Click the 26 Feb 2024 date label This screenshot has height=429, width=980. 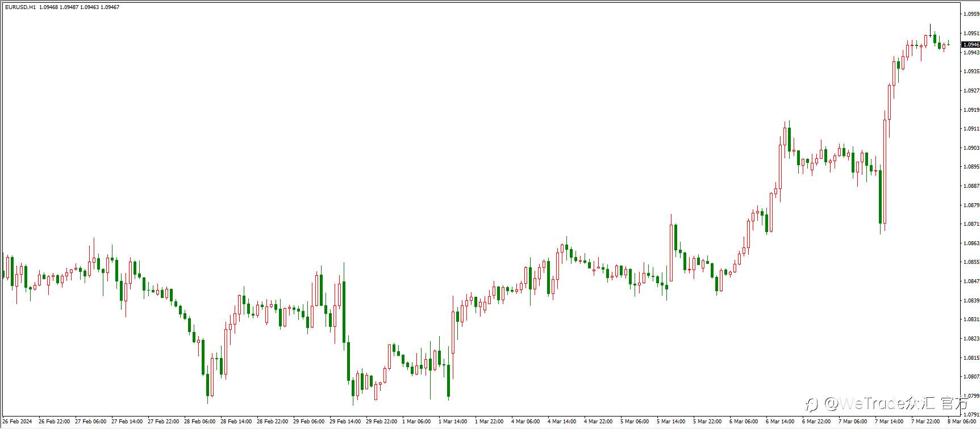[17, 422]
